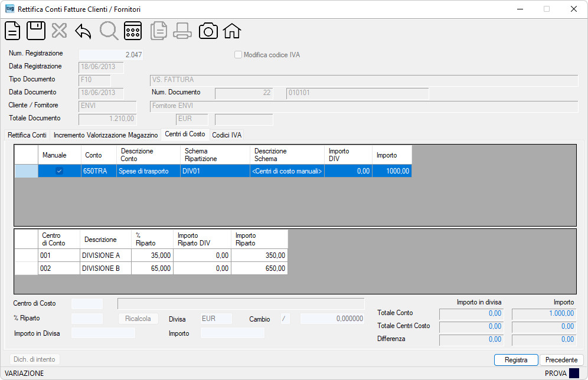Screen dimensions: 588x380
Task: Toggle the Manuale checkbox for 650TRA row
Action: click(59, 171)
